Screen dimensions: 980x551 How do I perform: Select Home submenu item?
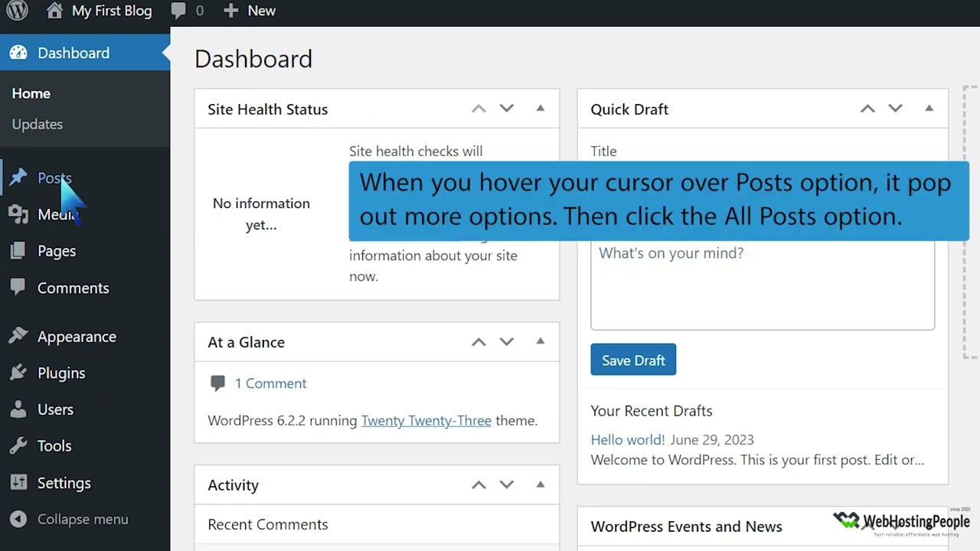coord(31,93)
